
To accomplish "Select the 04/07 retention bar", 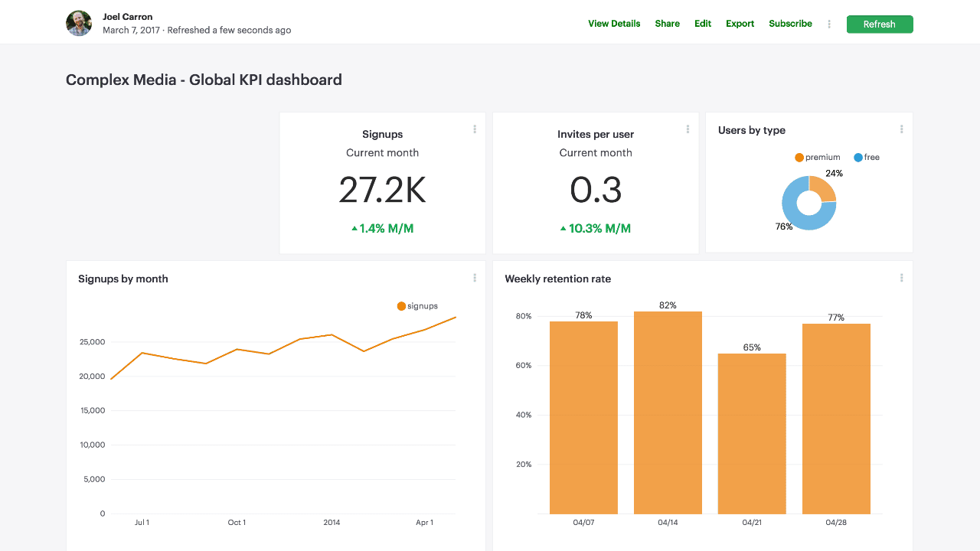I will pyautogui.click(x=583, y=417).
